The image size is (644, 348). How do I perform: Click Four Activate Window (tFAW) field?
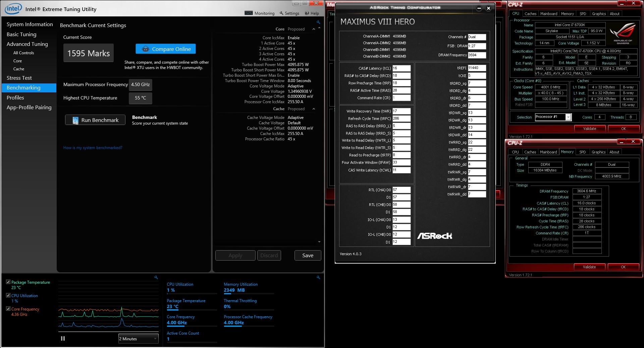[x=401, y=162]
